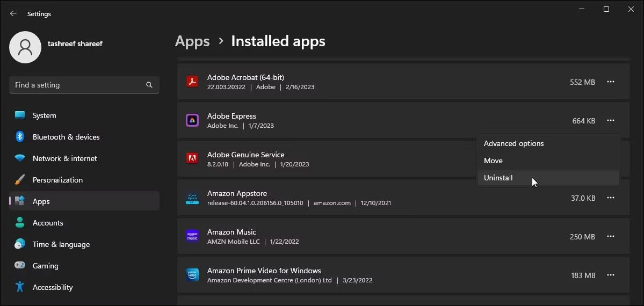Click the tashreef shareef account name
The width and height of the screenshot is (644, 306).
75,43
